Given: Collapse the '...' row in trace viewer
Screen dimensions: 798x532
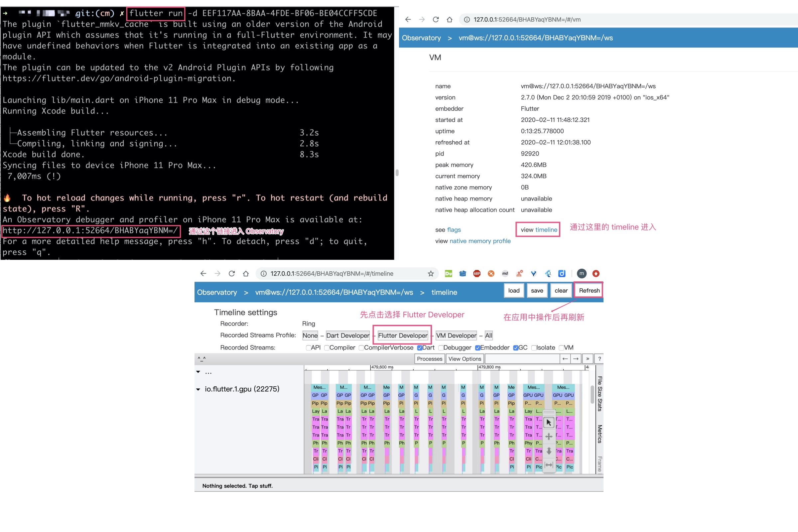Looking at the screenshot, I should pos(198,372).
